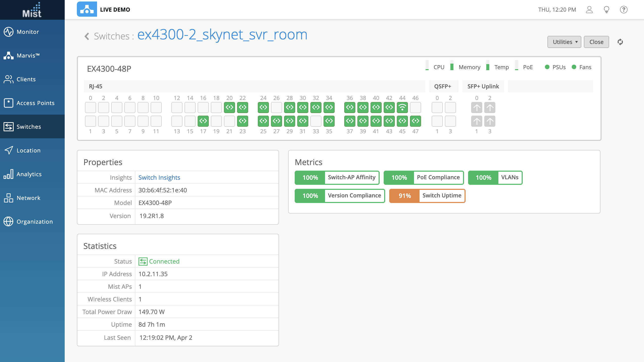The width and height of the screenshot is (644, 362).
Task: Open the user account icon
Action: click(589, 10)
